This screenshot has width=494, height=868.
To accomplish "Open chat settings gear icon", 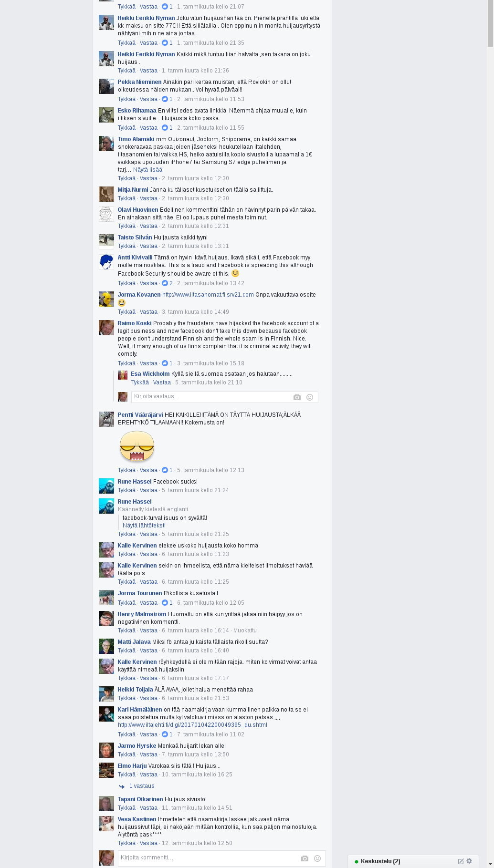I will pos(469,861).
